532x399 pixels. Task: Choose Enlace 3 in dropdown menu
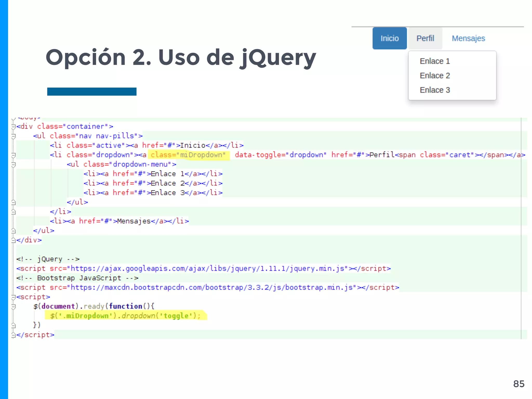(x=435, y=90)
